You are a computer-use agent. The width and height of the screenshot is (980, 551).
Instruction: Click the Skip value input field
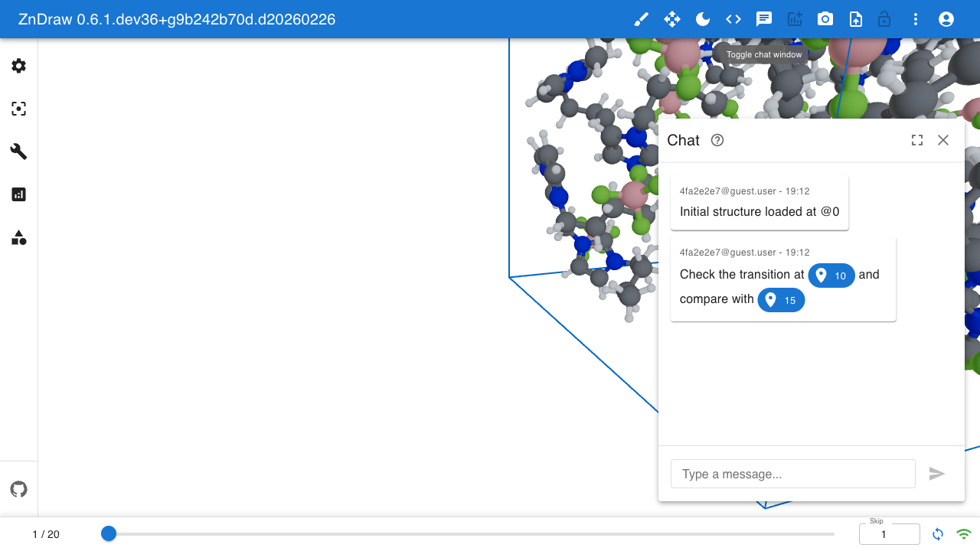point(890,534)
